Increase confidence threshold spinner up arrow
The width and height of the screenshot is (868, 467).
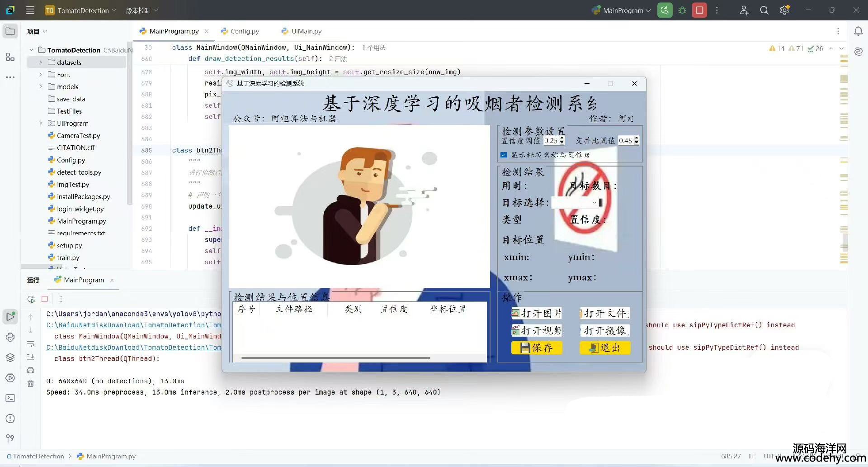561,138
